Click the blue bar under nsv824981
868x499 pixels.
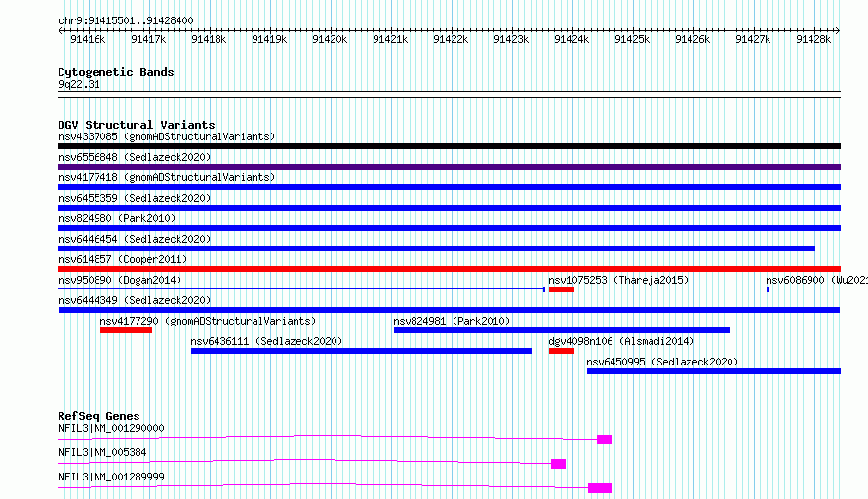pyautogui.click(x=562, y=330)
